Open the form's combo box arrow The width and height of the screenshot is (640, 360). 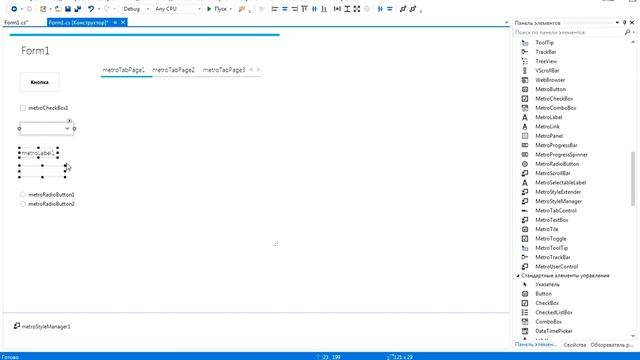click(67, 129)
